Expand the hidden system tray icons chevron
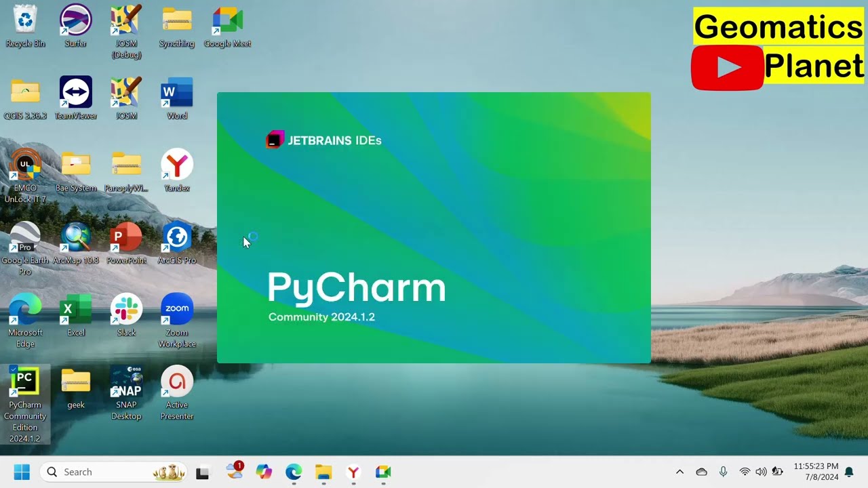This screenshot has width=868, height=488. click(679, 472)
